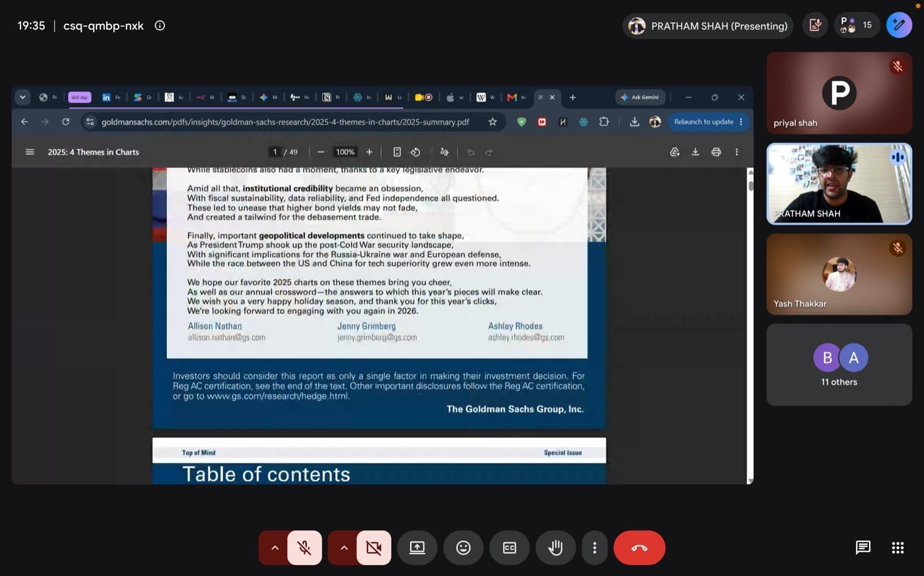
Task: Open the 11 others tile
Action: pyautogui.click(x=839, y=365)
